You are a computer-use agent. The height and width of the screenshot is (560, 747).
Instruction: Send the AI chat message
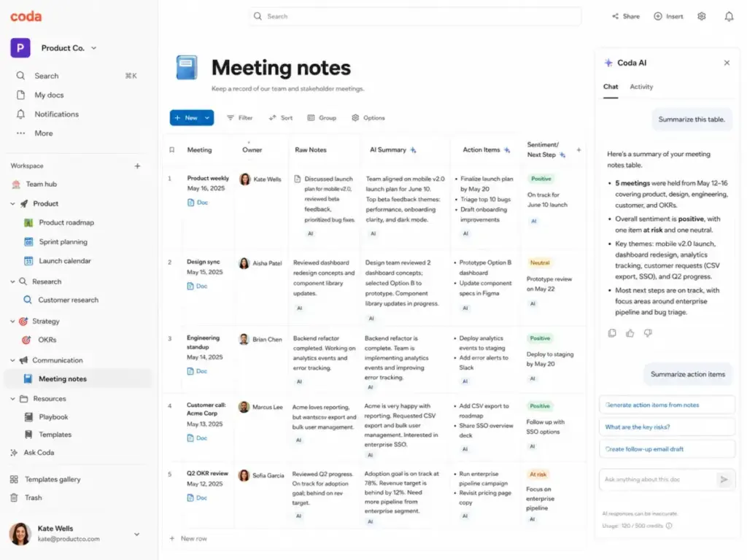click(x=724, y=480)
